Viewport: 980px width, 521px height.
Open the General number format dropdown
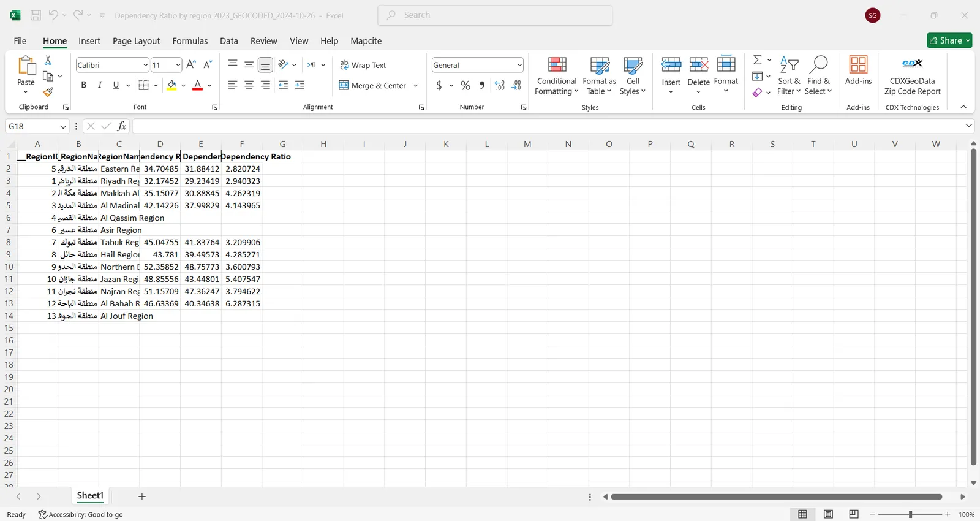519,65
